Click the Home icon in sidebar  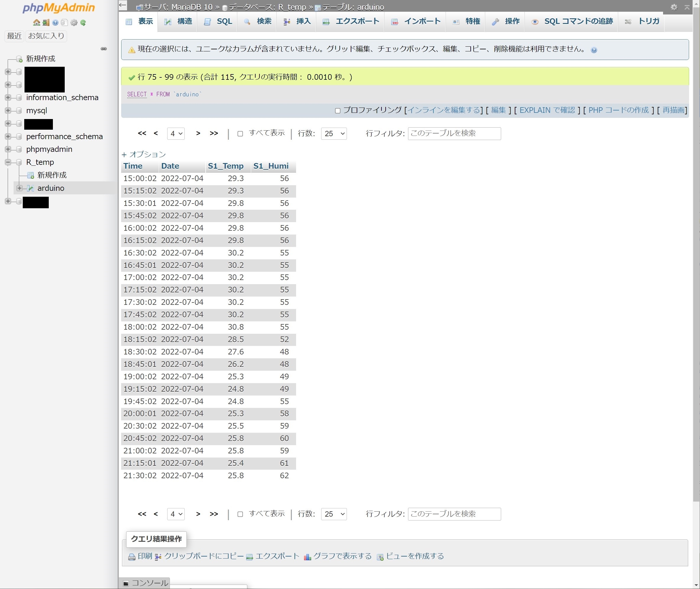36,23
